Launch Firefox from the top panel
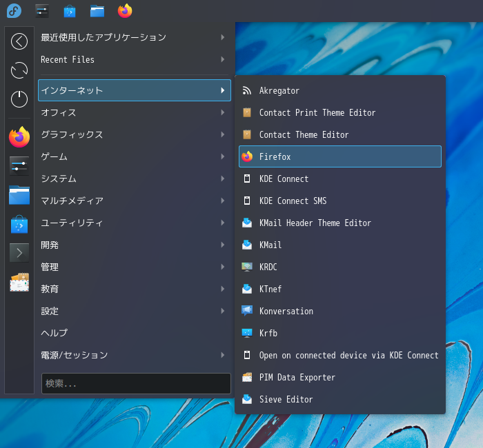The height and width of the screenshot is (448, 483). [125, 11]
